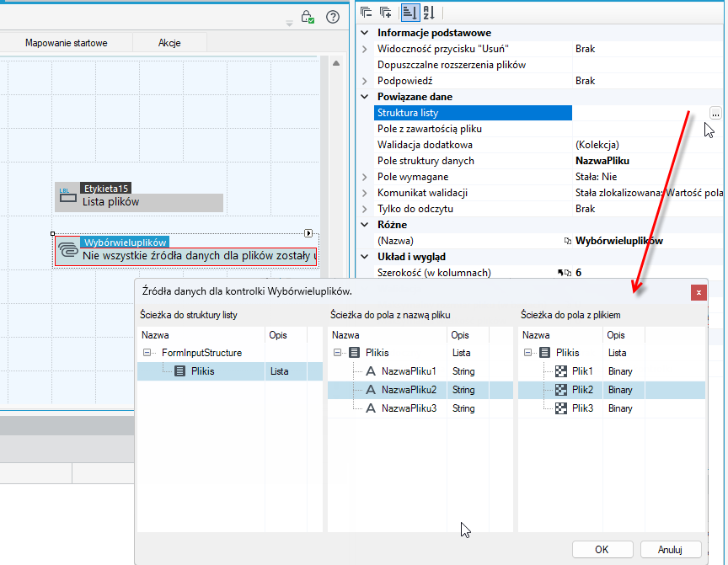Expand the Podpowiedź property

pyautogui.click(x=365, y=81)
